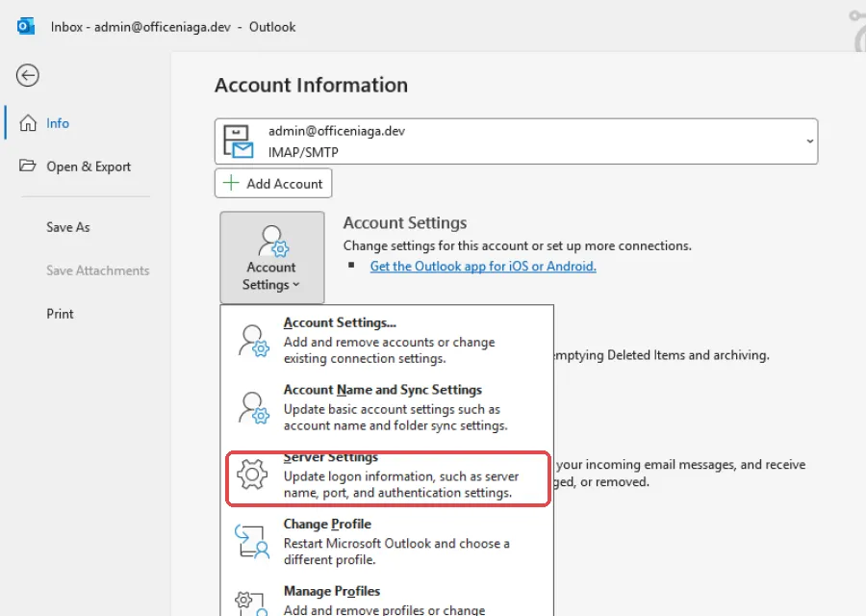866x616 pixels.
Task: Click the plus icon on Add Account
Action: 231,183
